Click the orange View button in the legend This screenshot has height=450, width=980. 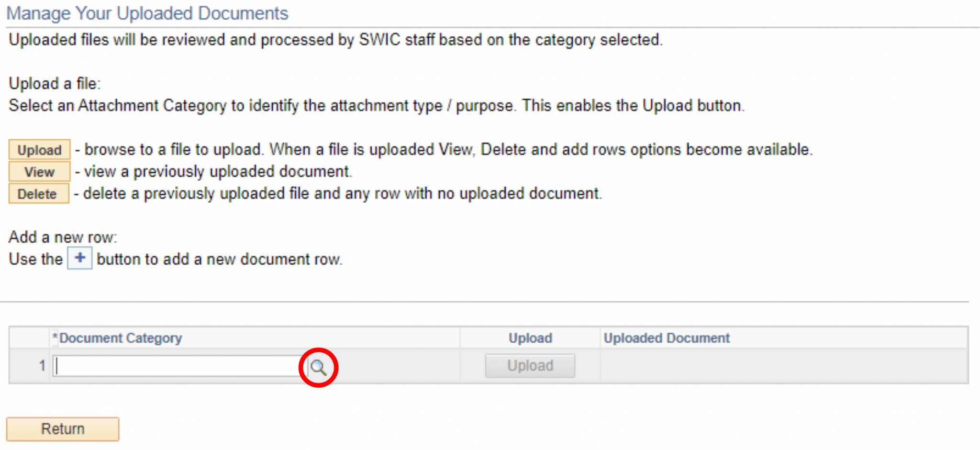pos(39,172)
